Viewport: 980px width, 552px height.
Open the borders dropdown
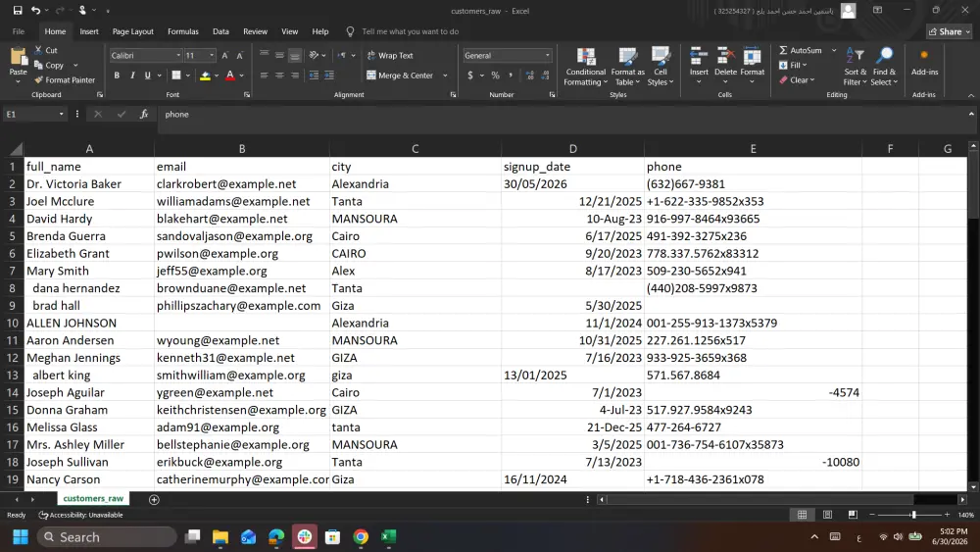point(187,75)
